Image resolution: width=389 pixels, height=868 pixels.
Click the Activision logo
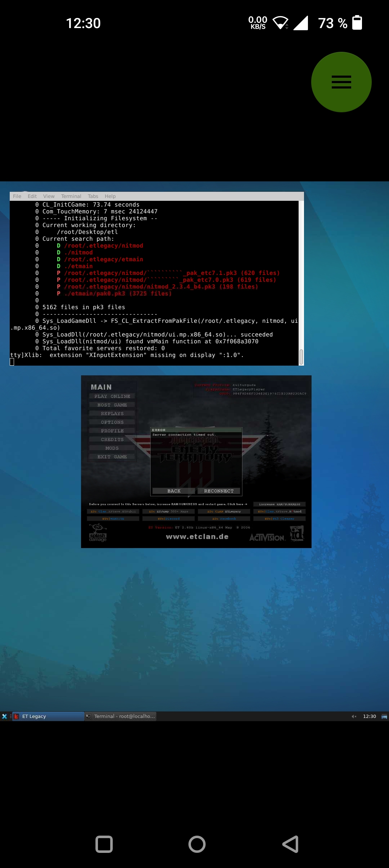pos(267,537)
